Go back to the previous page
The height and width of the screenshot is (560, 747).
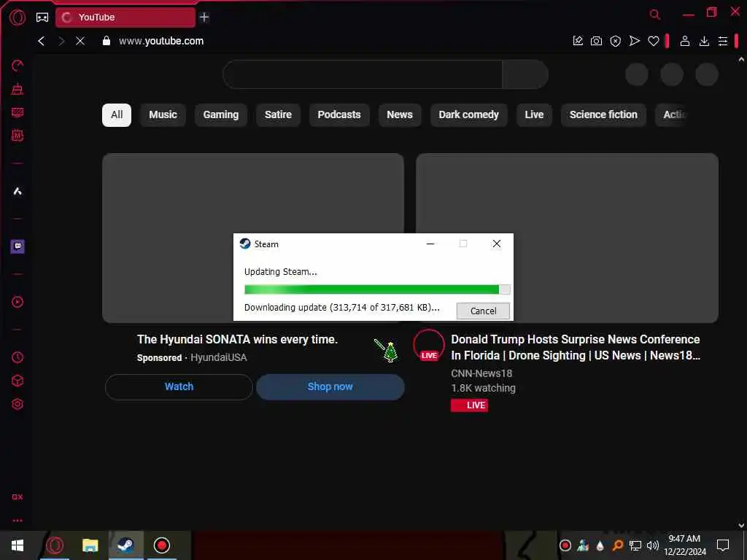42,42
